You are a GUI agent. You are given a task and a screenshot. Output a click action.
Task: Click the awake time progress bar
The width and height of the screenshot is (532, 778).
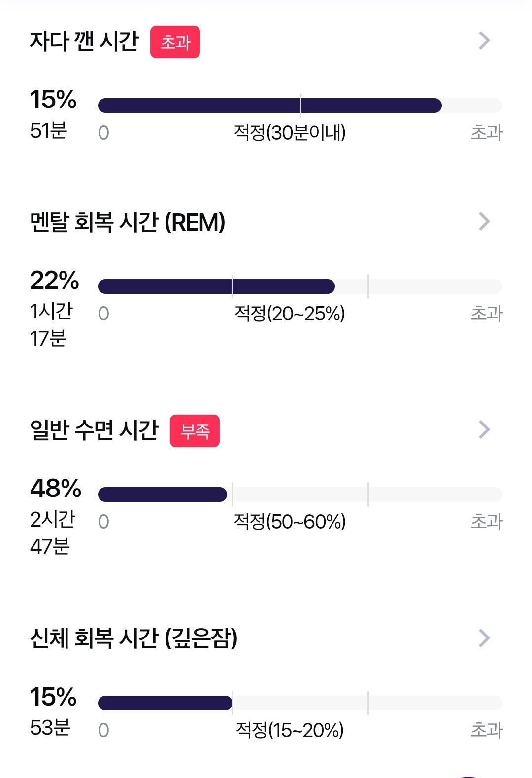[300, 106]
